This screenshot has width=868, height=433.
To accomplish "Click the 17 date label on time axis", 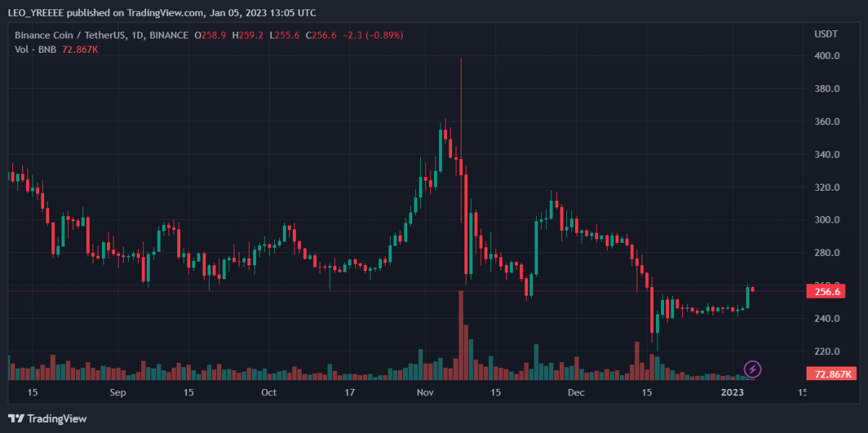I will pos(349,393).
